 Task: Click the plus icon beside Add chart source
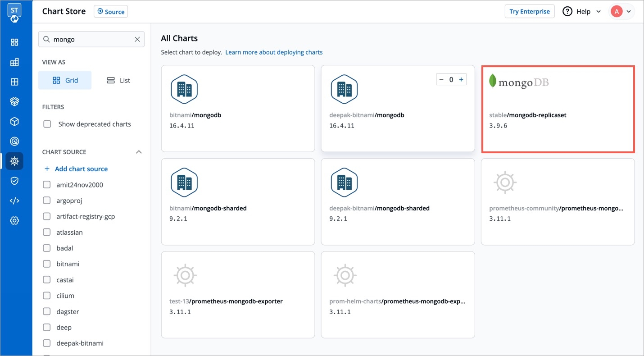47,169
